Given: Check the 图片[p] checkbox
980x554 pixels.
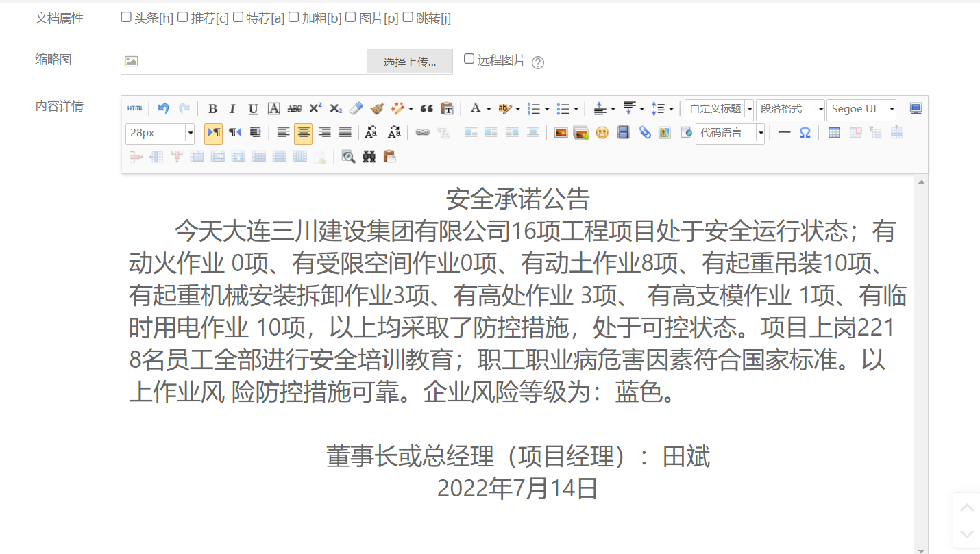Looking at the screenshot, I should pyautogui.click(x=351, y=17).
